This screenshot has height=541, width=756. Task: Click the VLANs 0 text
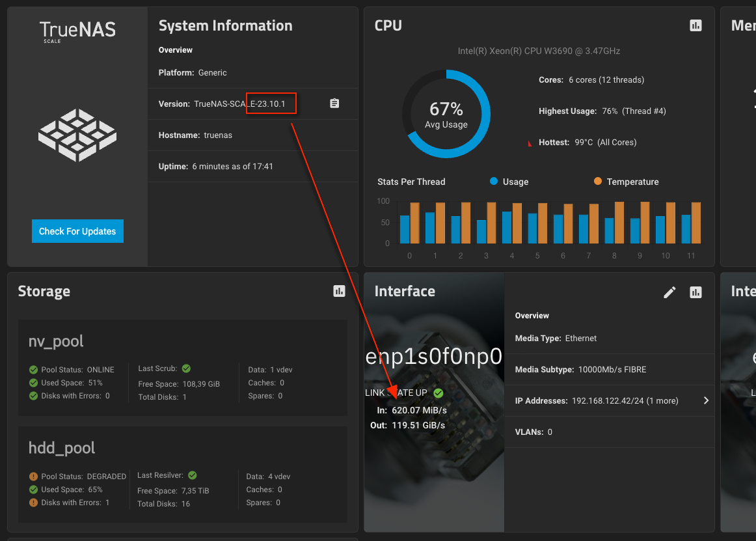[533, 432]
